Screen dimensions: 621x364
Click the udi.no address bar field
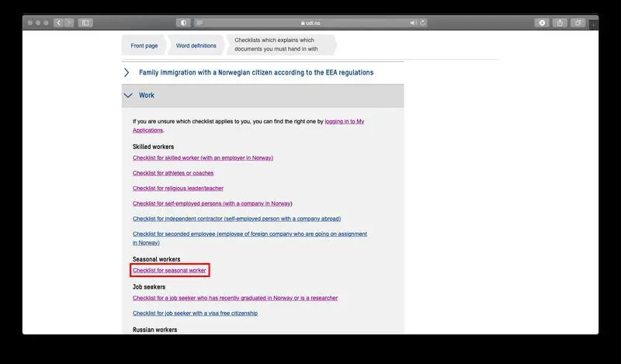310,23
